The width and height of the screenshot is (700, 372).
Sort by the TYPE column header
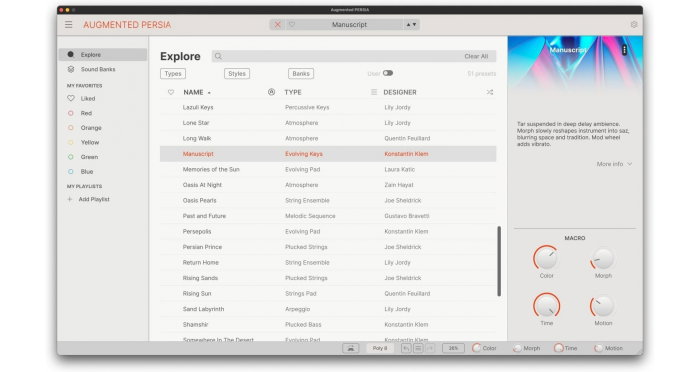(293, 92)
